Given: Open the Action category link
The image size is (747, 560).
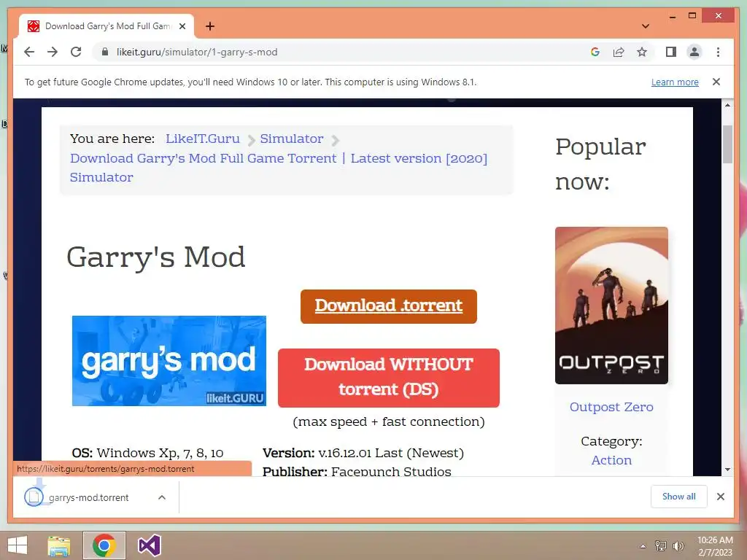Looking at the screenshot, I should 611,460.
